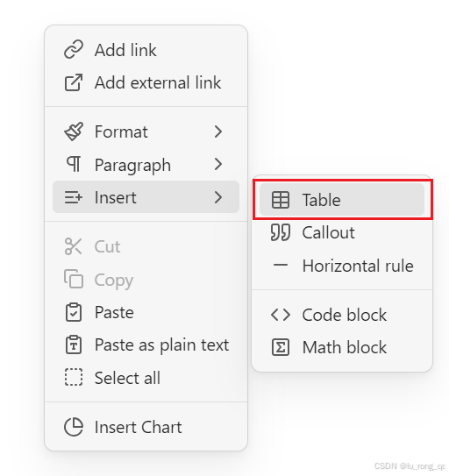
Task: Click the Insert Chart text
Action: click(x=139, y=427)
